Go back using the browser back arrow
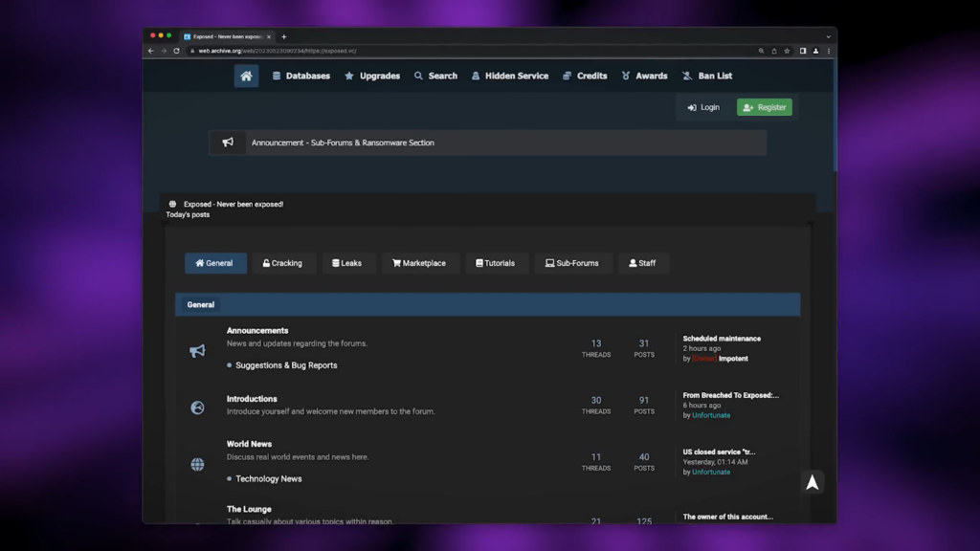Screen dimensions: 980x551 pyautogui.click(x=151, y=51)
